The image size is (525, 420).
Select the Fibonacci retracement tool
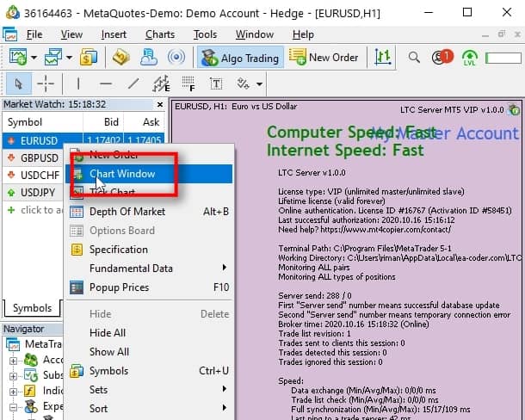188,83
